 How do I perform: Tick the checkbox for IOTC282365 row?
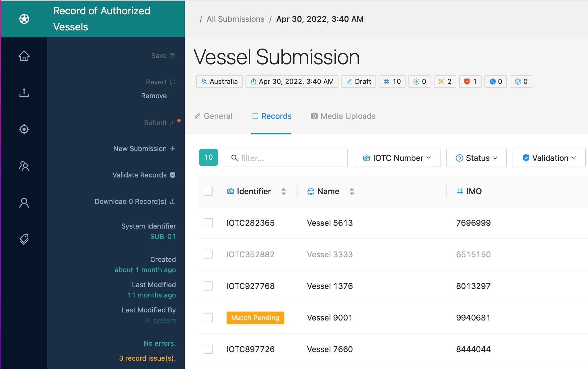[x=208, y=223]
